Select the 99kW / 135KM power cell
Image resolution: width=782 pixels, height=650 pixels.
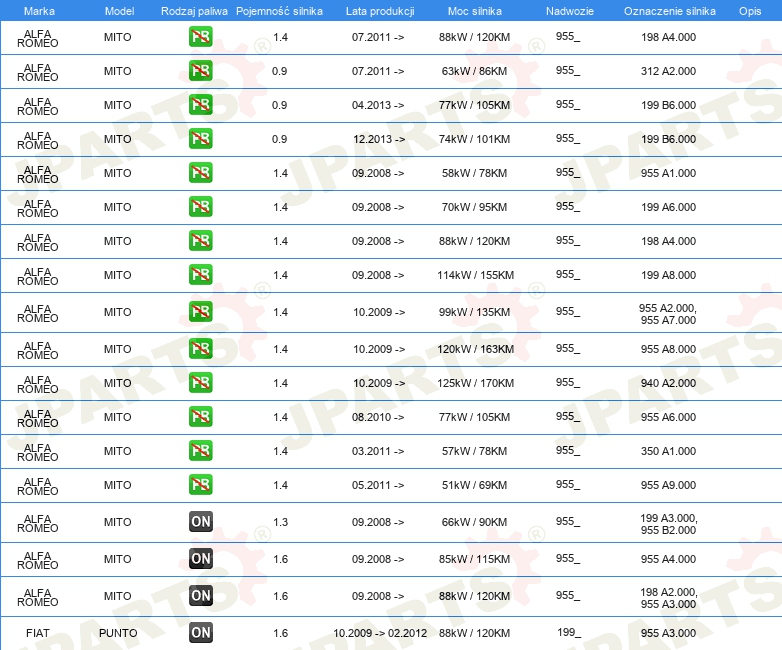click(x=474, y=312)
